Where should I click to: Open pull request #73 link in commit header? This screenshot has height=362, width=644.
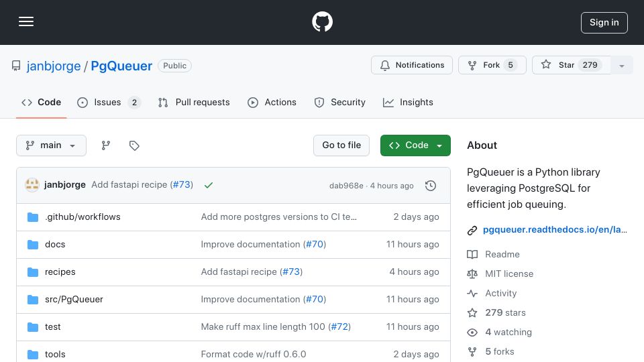(182, 185)
